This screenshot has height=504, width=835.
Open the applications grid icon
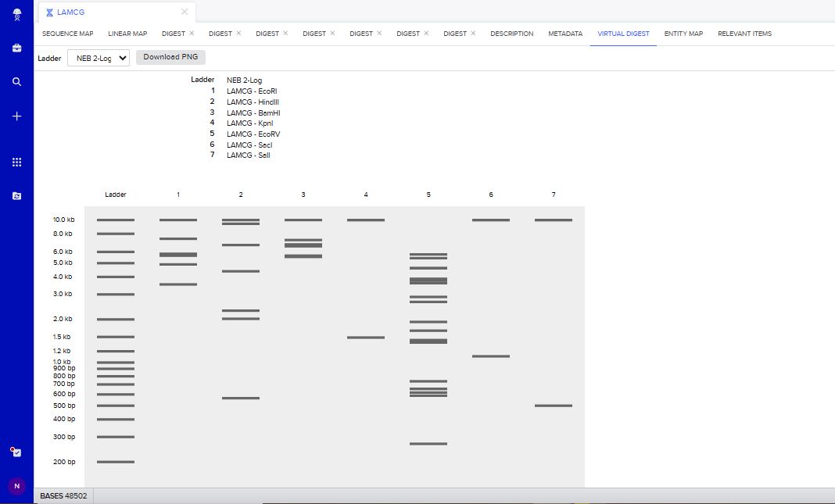[x=17, y=162]
